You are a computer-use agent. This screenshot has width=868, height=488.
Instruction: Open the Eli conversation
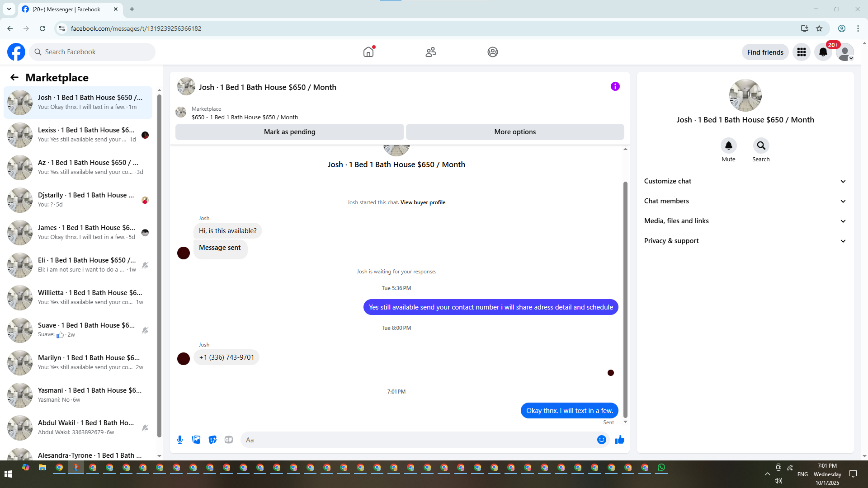pyautogui.click(x=78, y=265)
